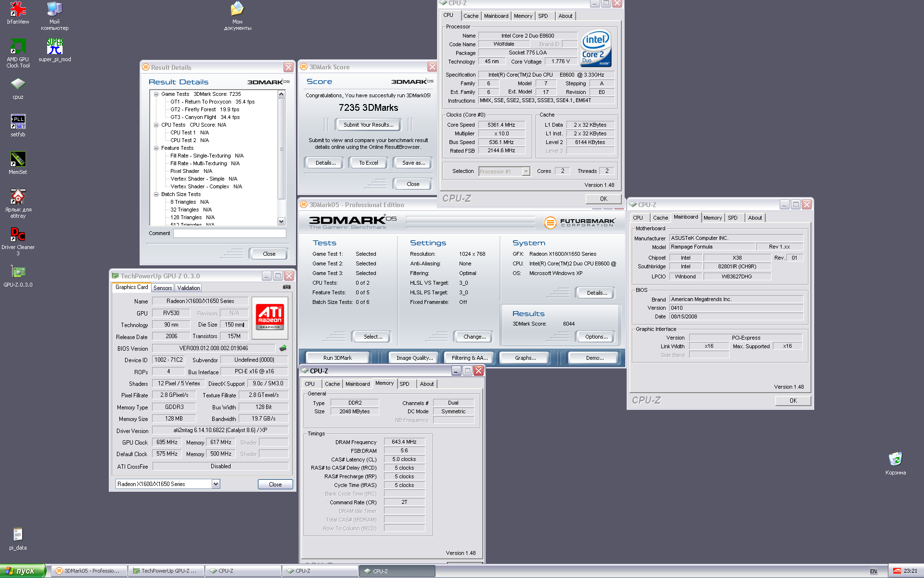Click the Filtering & AA button

point(469,358)
